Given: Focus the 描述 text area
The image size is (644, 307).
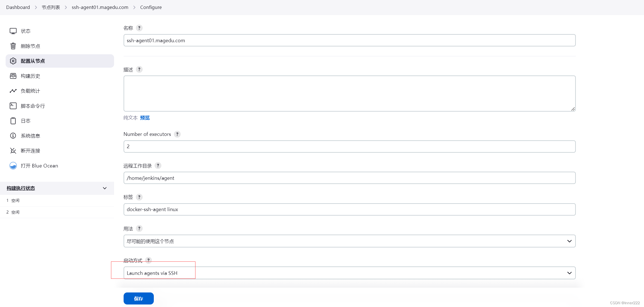Looking at the screenshot, I should pyautogui.click(x=350, y=93).
